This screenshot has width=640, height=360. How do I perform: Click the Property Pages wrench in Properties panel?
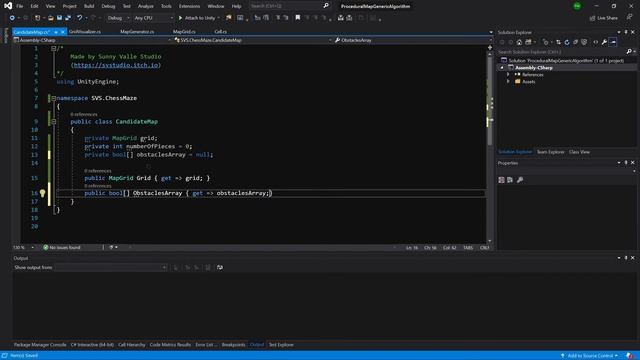pos(520,180)
